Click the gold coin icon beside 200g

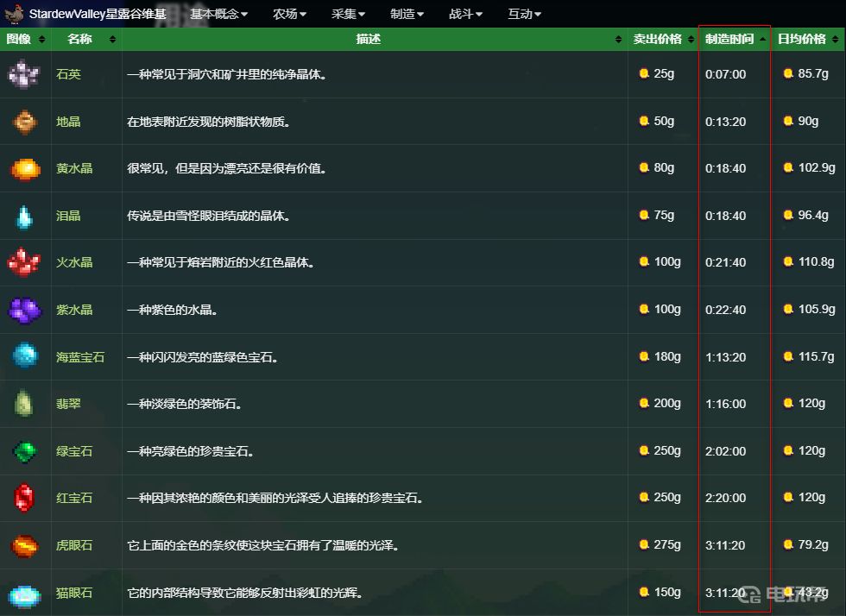pos(644,403)
